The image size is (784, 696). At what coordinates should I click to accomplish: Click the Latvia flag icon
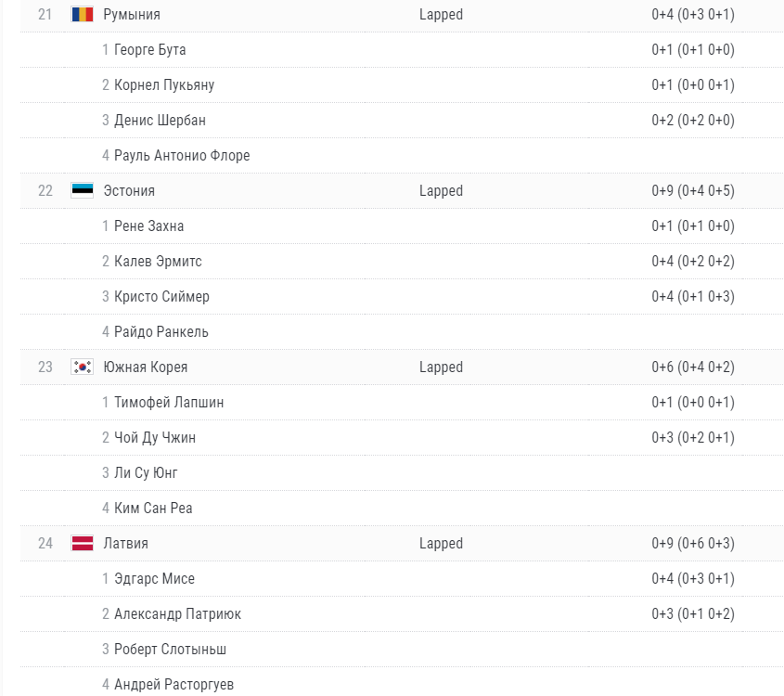(x=82, y=543)
